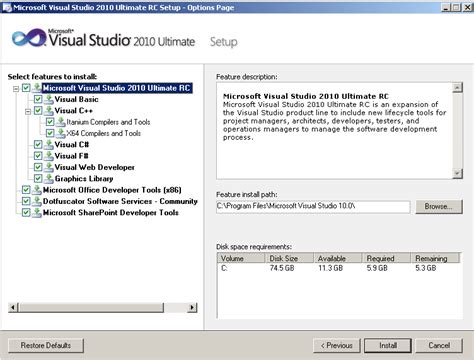Click the feature install path text field
This screenshot has width=474, height=360.
313,207
